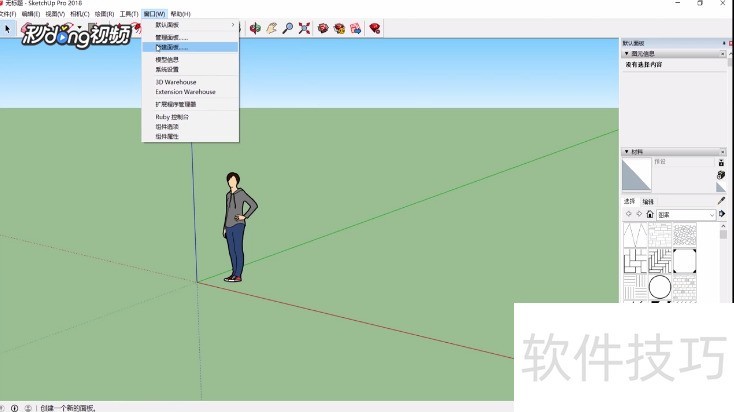Open the 帮助(H) menu
This screenshot has width=734, height=412.
[180, 14]
